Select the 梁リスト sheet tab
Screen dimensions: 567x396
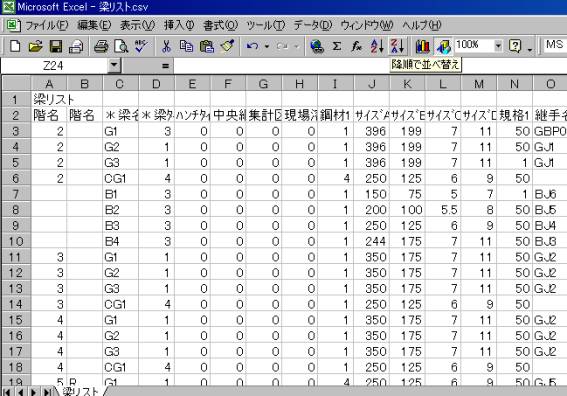click(x=80, y=391)
